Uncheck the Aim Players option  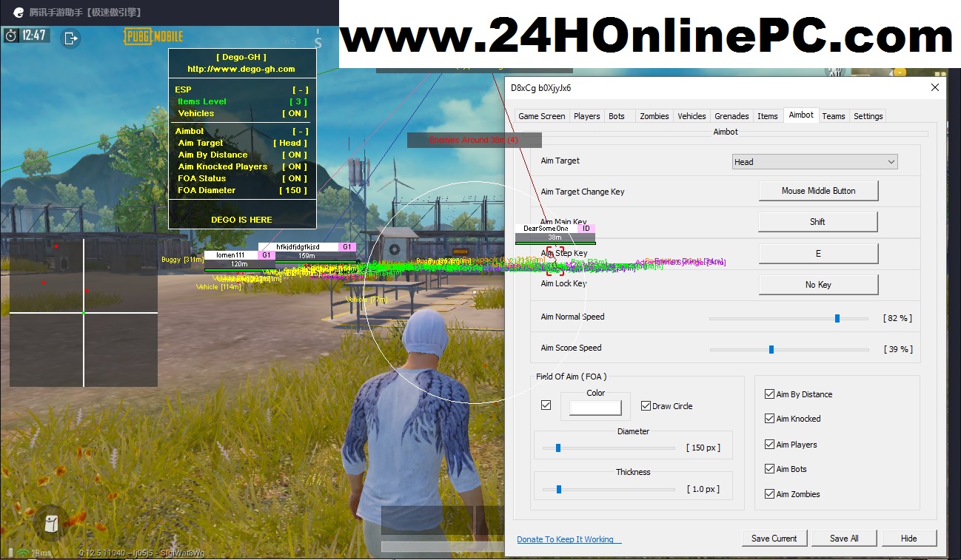[769, 445]
